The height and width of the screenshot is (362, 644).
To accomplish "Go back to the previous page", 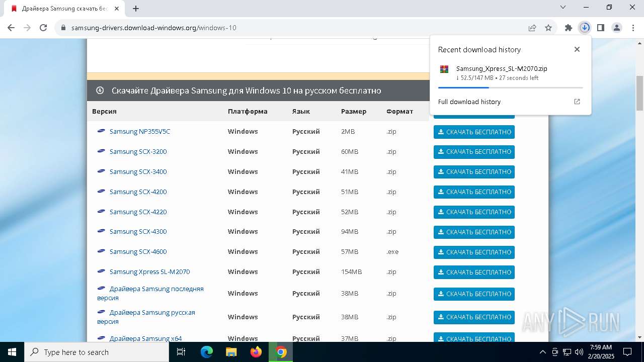I will tap(11, 28).
